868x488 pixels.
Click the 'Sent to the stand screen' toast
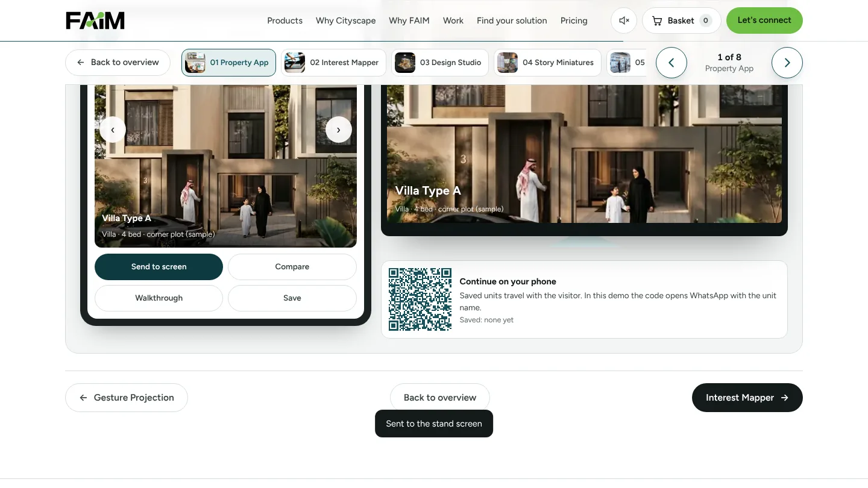434,424
